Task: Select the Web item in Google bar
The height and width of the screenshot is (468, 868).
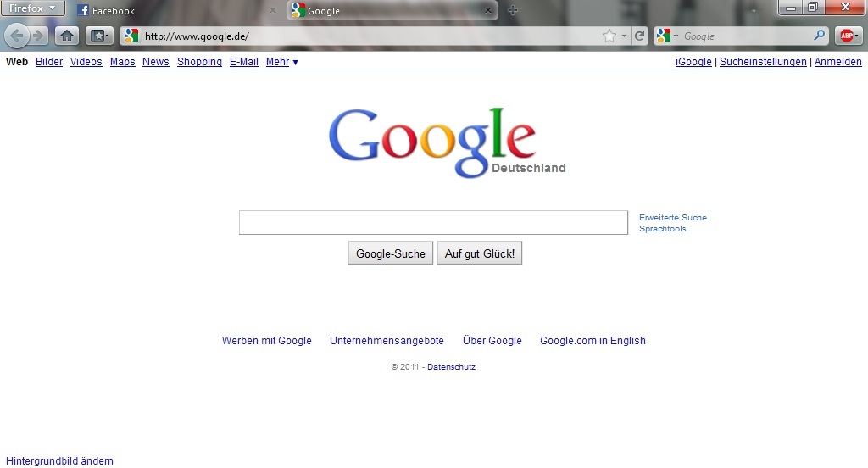Action: [x=17, y=62]
